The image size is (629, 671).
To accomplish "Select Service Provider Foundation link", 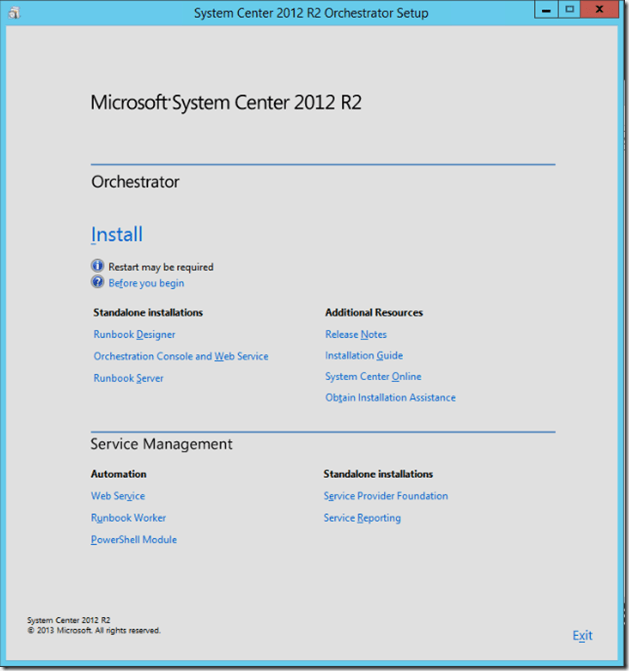I will pyautogui.click(x=386, y=496).
